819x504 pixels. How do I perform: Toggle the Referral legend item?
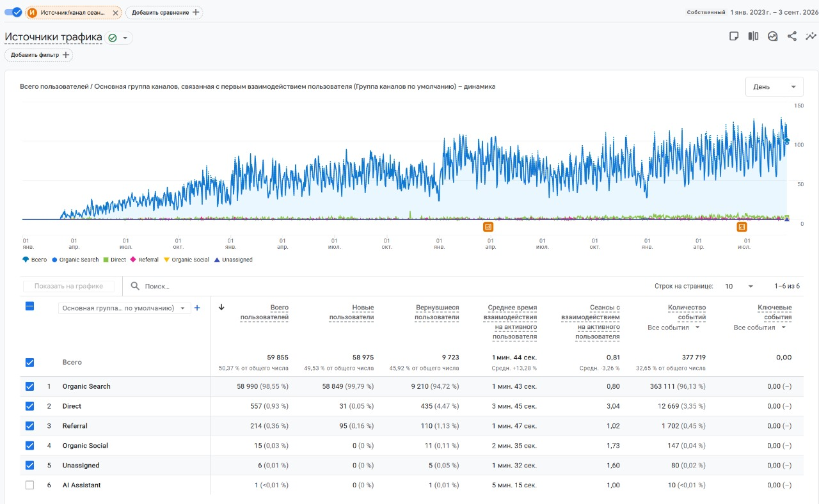pyautogui.click(x=145, y=260)
